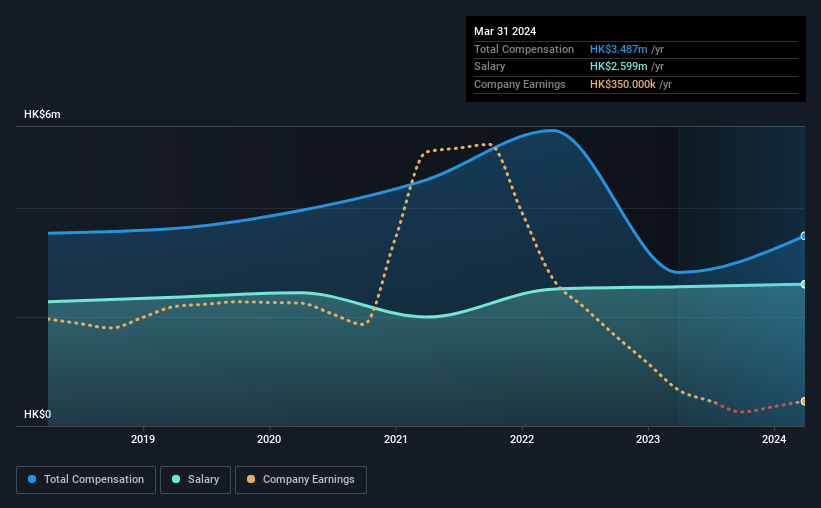Click the 2019 axis label
This screenshot has width=821, height=508.
(143, 439)
